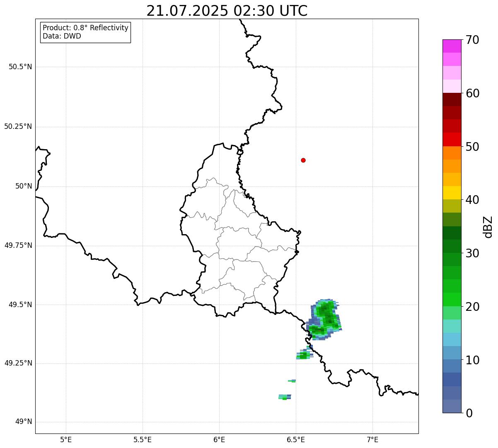Click the 50.25°N latitude label
This screenshot has width=498, height=448.
point(18,126)
